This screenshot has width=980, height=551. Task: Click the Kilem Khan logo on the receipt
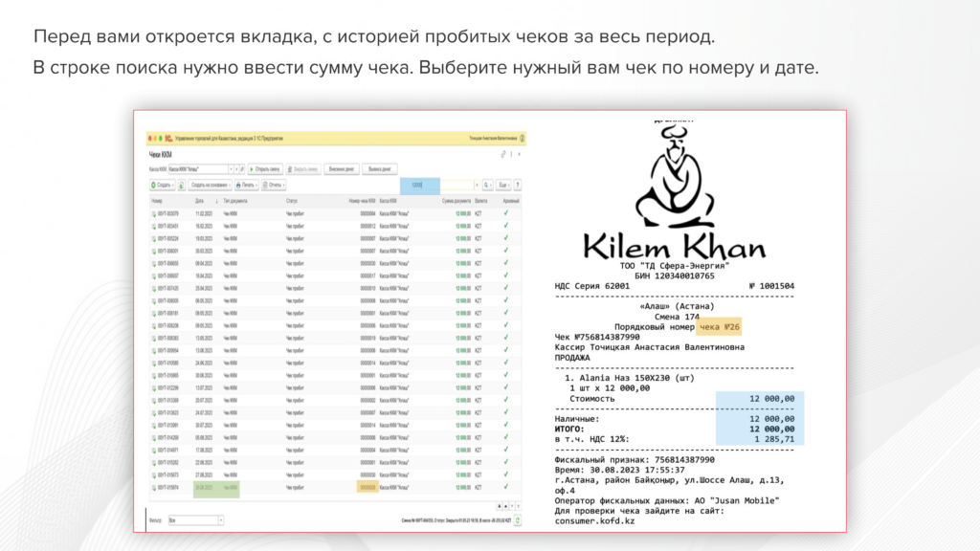[x=675, y=193]
